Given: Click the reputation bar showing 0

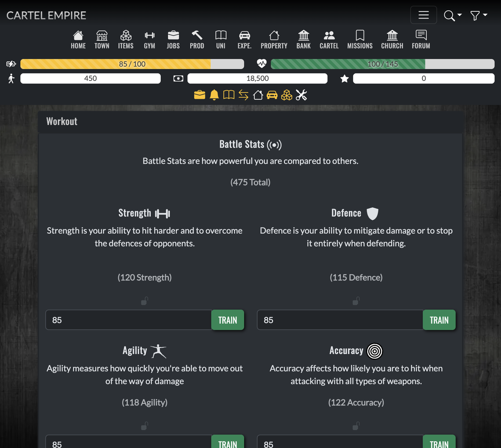Looking at the screenshot, I should pyautogui.click(x=424, y=78).
